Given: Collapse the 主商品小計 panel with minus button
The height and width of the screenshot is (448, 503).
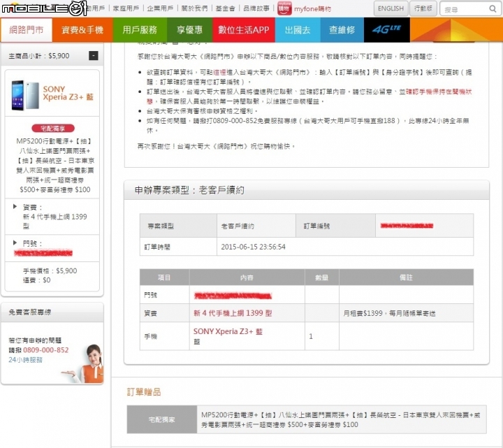Looking at the screenshot, I should (94, 56).
